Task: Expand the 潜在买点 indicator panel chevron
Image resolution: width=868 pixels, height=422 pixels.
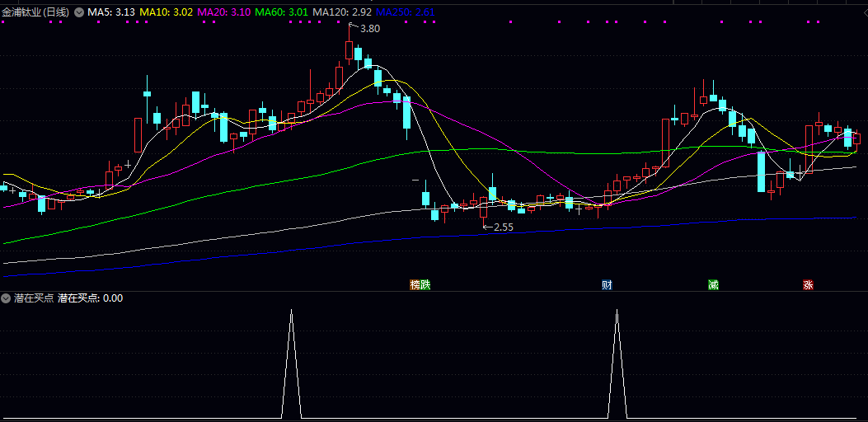Action: coord(6,298)
